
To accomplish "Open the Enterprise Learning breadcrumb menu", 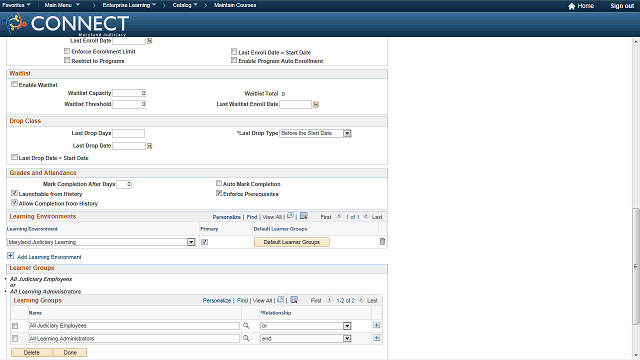I will point(129,5).
